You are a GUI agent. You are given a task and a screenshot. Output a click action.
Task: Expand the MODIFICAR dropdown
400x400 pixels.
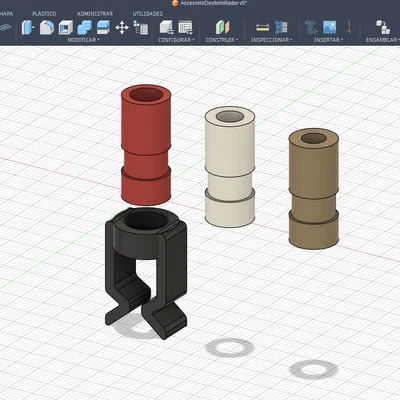point(83,40)
